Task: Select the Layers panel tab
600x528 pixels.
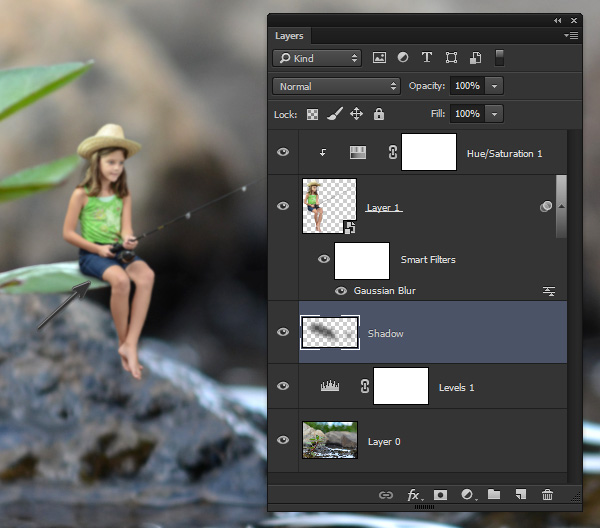Action: [x=289, y=36]
